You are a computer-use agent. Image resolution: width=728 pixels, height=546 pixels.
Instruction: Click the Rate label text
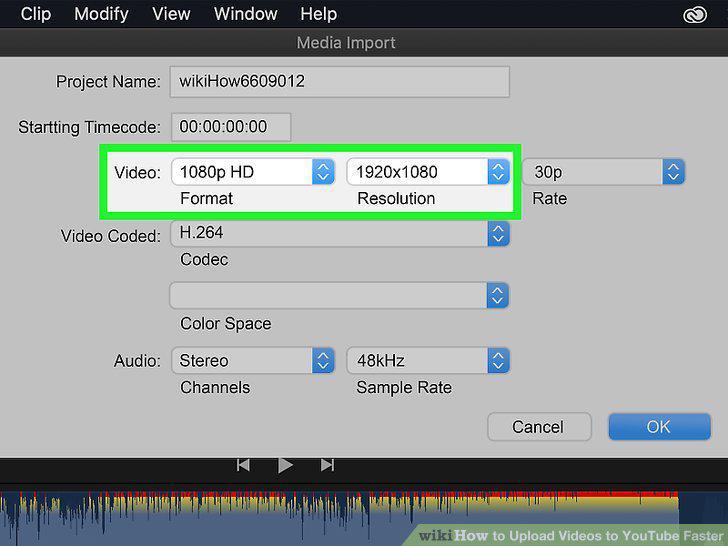pyautogui.click(x=549, y=199)
